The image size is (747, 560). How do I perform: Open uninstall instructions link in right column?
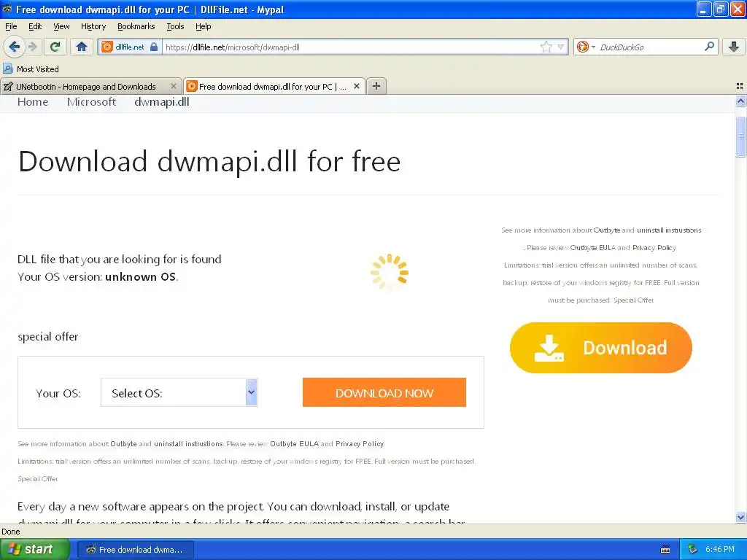669,230
